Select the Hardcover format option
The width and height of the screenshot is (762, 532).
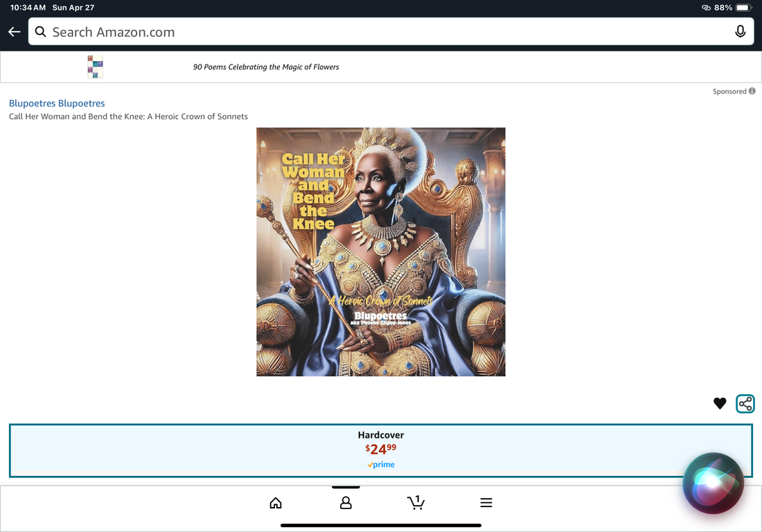pyautogui.click(x=381, y=435)
